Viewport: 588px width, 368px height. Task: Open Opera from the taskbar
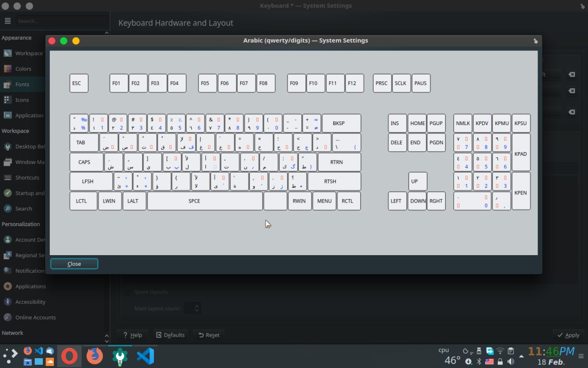pos(70,356)
